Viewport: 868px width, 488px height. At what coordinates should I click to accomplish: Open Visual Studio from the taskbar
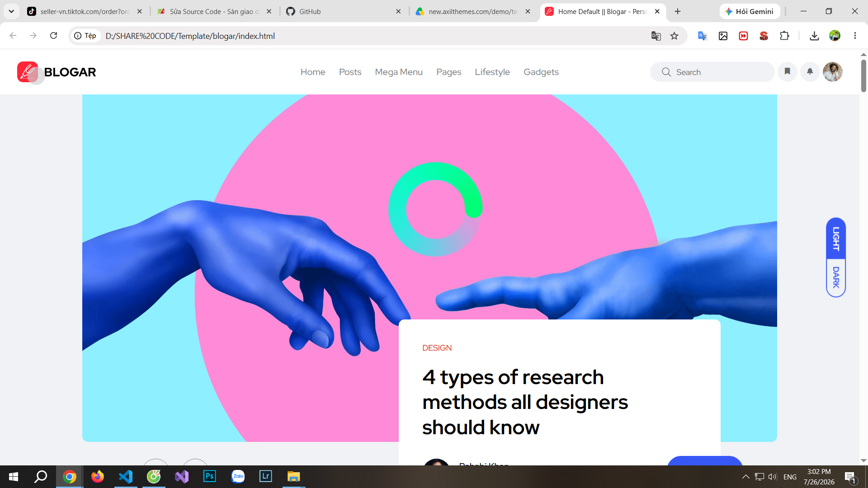(x=182, y=477)
